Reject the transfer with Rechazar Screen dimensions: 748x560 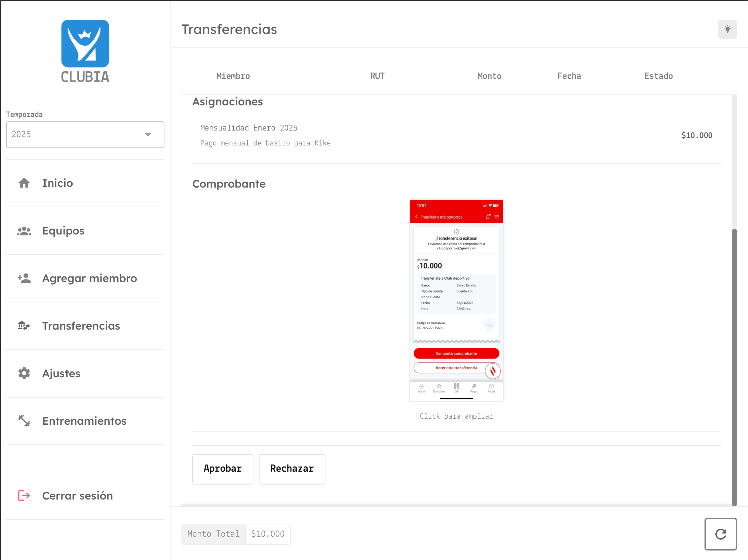tap(292, 469)
